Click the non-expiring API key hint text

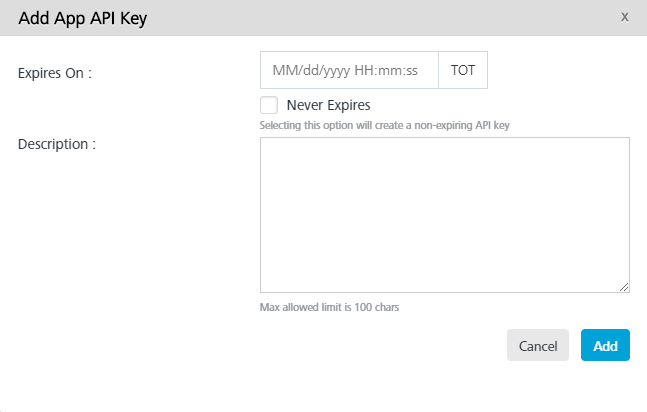point(384,125)
